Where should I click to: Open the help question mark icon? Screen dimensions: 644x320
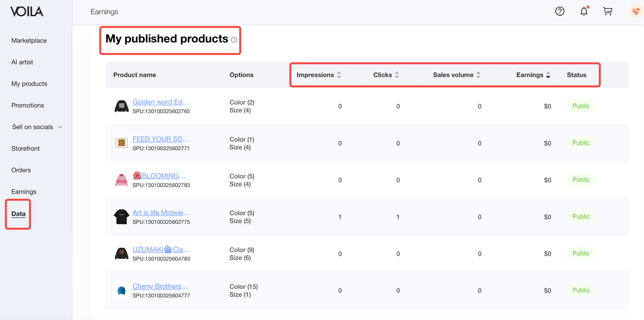click(x=560, y=11)
